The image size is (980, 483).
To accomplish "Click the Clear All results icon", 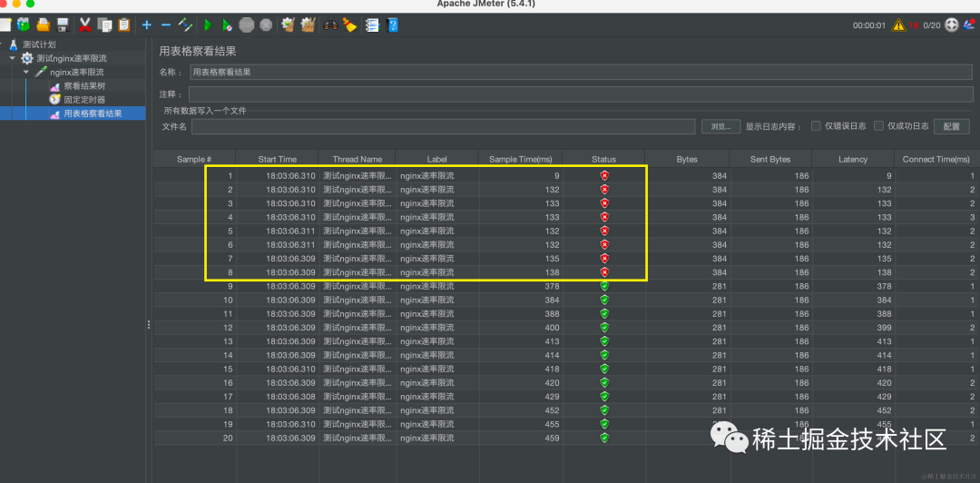I will pos(308,25).
